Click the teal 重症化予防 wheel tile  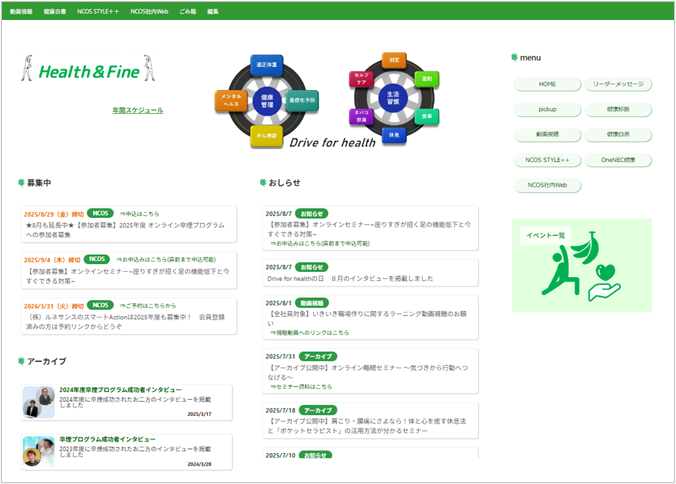pos(302,100)
